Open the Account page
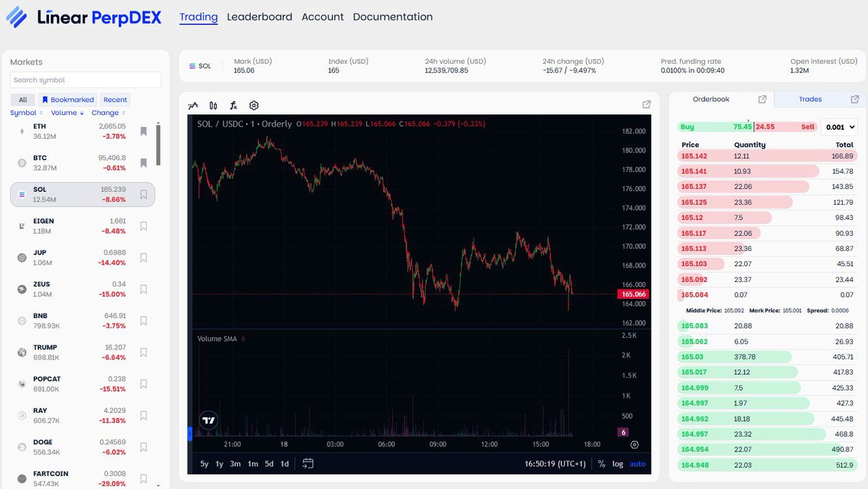Viewport: 868px width, 489px height. (323, 17)
